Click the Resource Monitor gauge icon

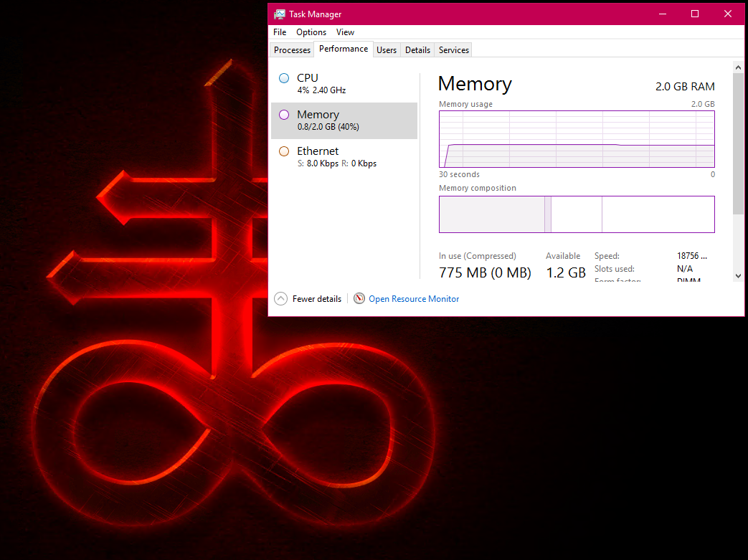pyautogui.click(x=359, y=298)
